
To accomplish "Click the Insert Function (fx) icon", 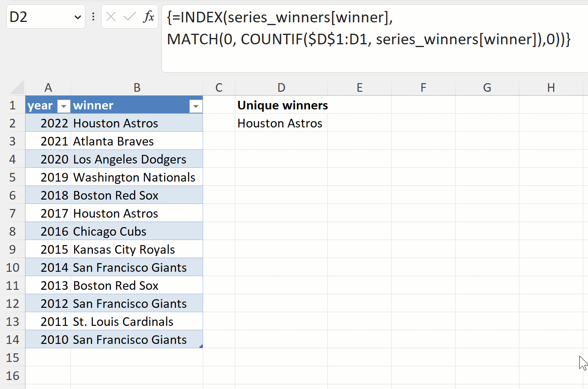I will tap(149, 16).
